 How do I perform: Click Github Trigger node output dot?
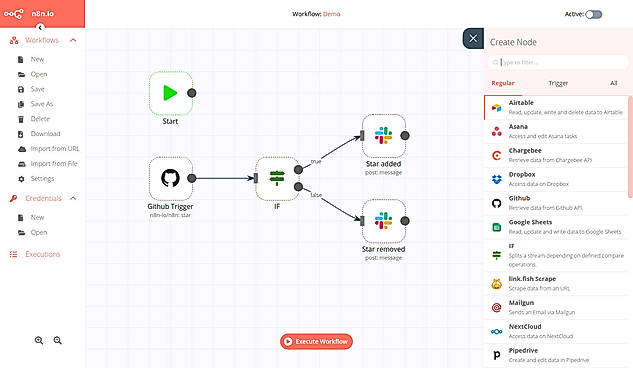point(192,178)
